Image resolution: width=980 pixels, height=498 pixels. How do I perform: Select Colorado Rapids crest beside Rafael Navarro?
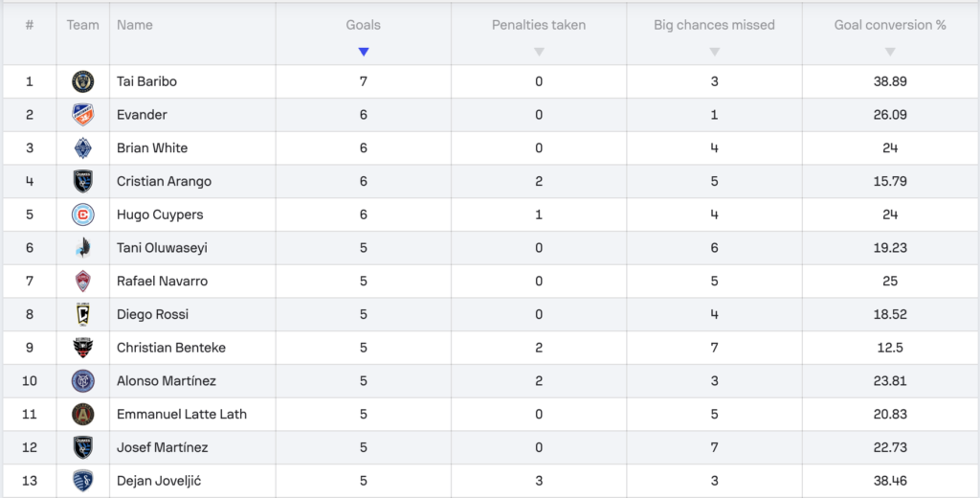click(82, 281)
